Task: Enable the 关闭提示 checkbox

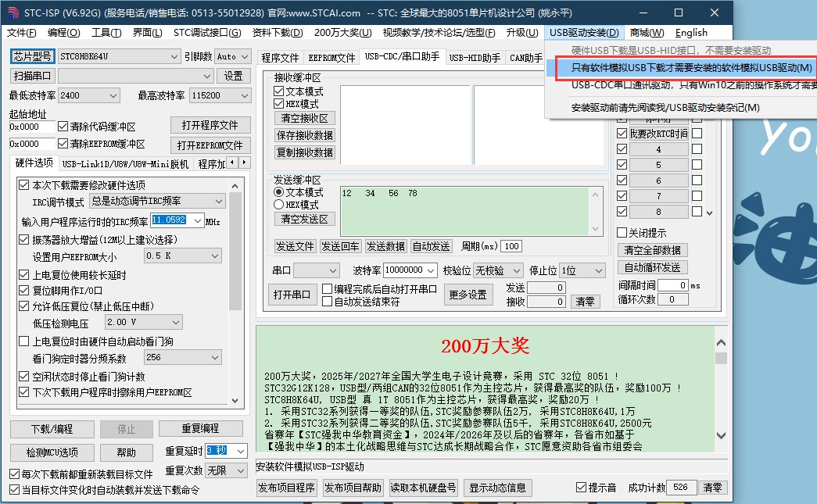Action: coord(622,233)
